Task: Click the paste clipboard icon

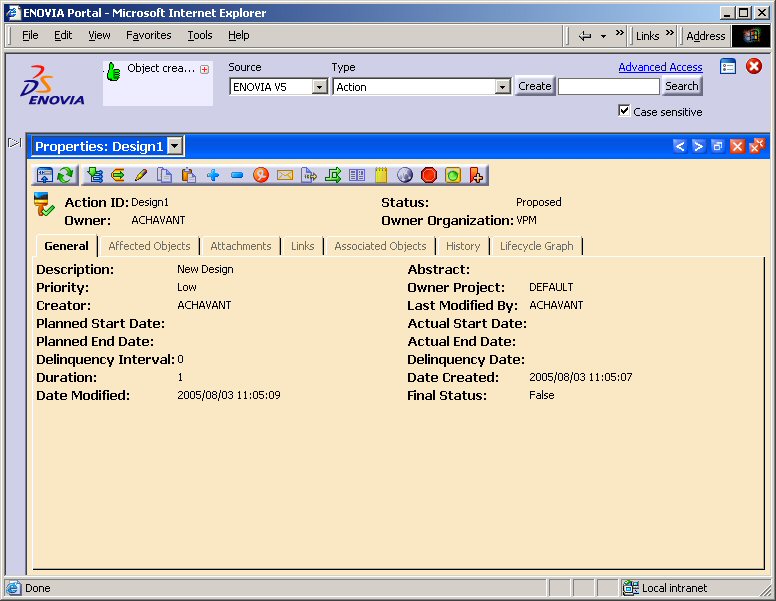Action: (188, 175)
